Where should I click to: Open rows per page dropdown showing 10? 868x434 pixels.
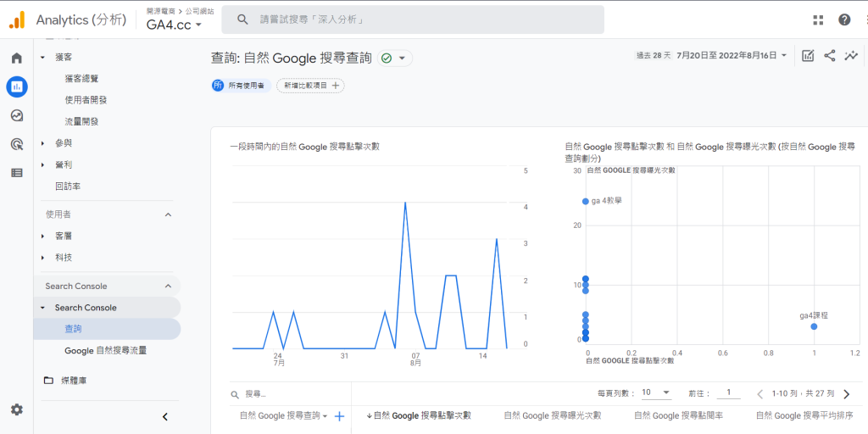point(656,392)
